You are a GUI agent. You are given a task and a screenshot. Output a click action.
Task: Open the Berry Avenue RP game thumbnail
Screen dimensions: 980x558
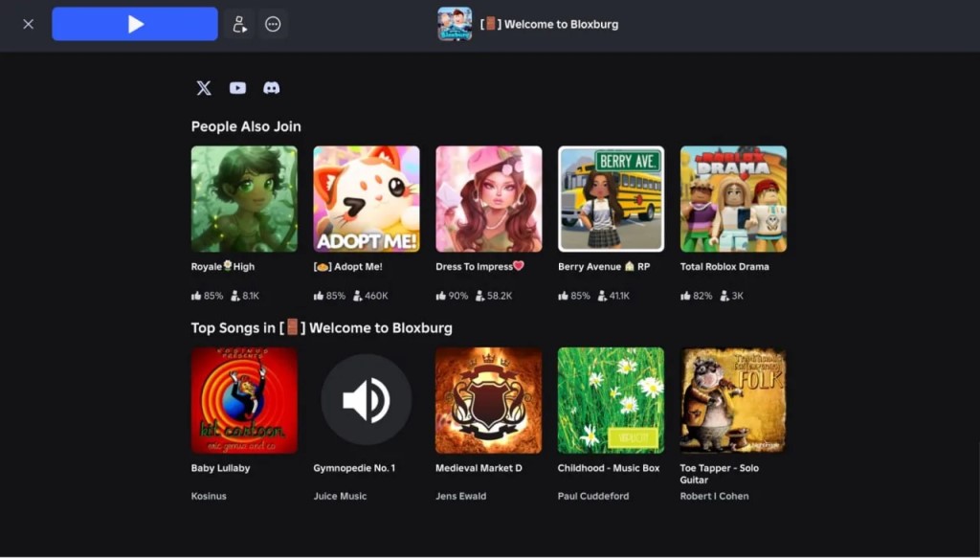(612, 199)
